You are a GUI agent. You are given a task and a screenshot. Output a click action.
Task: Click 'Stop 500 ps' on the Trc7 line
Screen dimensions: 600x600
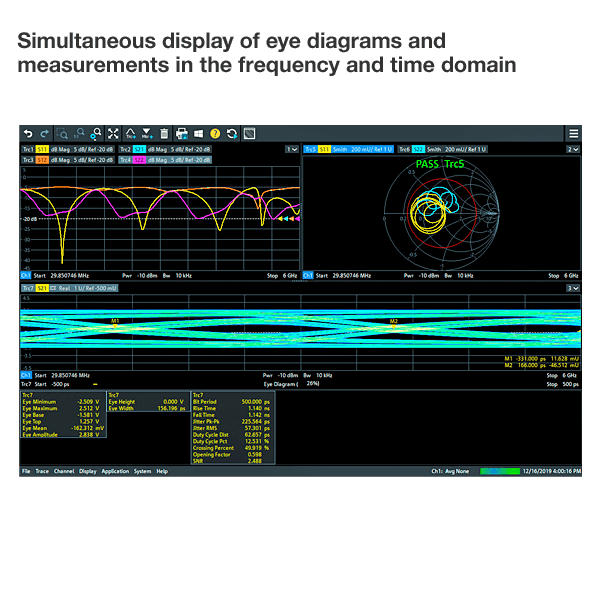tap(562, 384)
